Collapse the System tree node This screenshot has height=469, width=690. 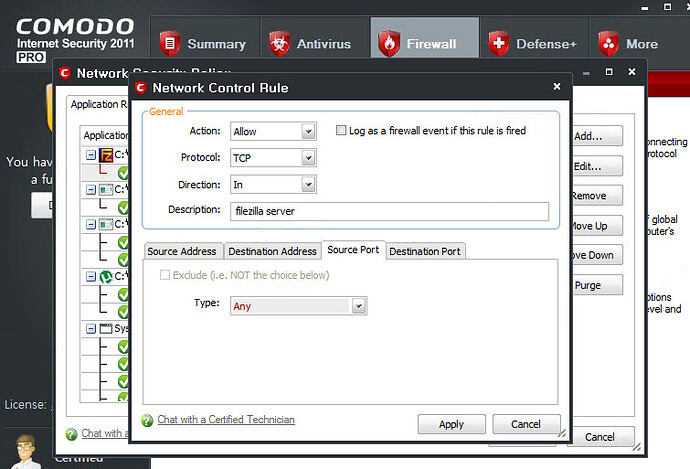point(91,329)
